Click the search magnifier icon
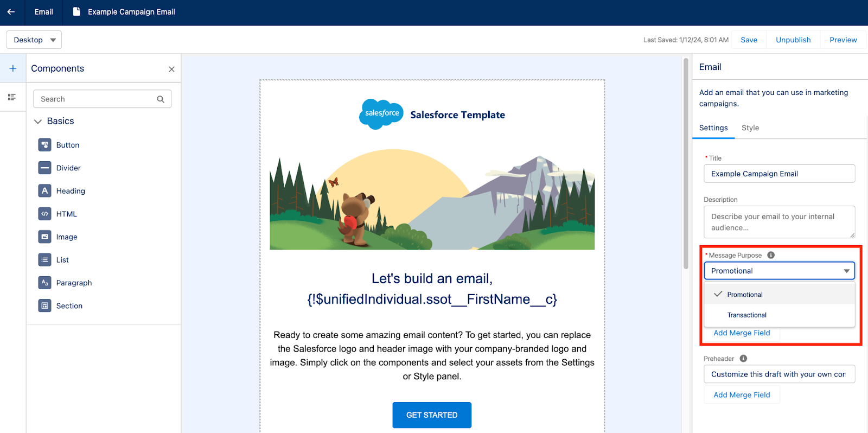This screenshot has width=868, height=433. click(161, 99)
